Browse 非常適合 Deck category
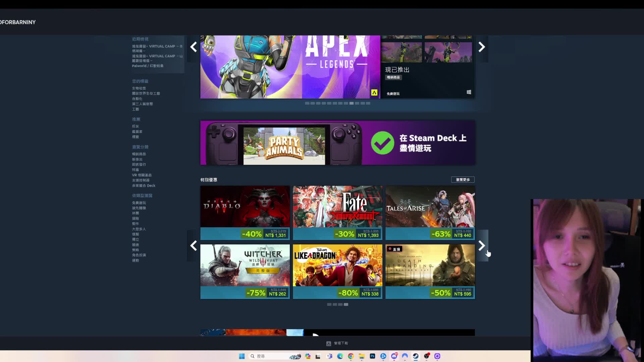Viewport: 644px width, 362px height. pyautogui.click(x=144, y=185)
